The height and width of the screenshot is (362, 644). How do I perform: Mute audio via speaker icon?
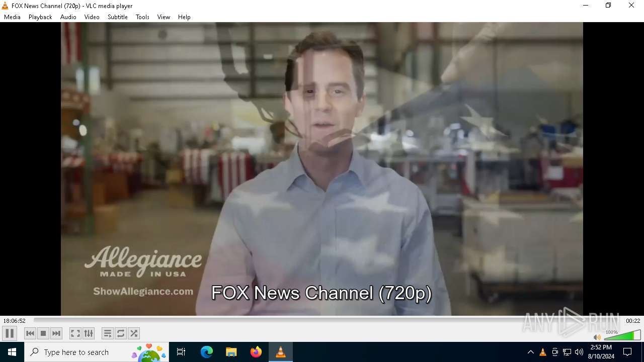[x=597, y=337]
